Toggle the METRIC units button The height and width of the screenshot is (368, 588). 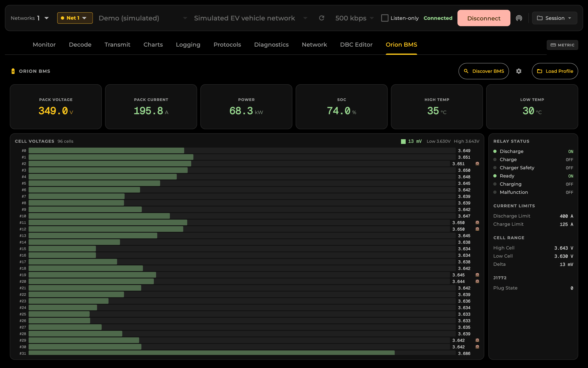coord(562,45)
